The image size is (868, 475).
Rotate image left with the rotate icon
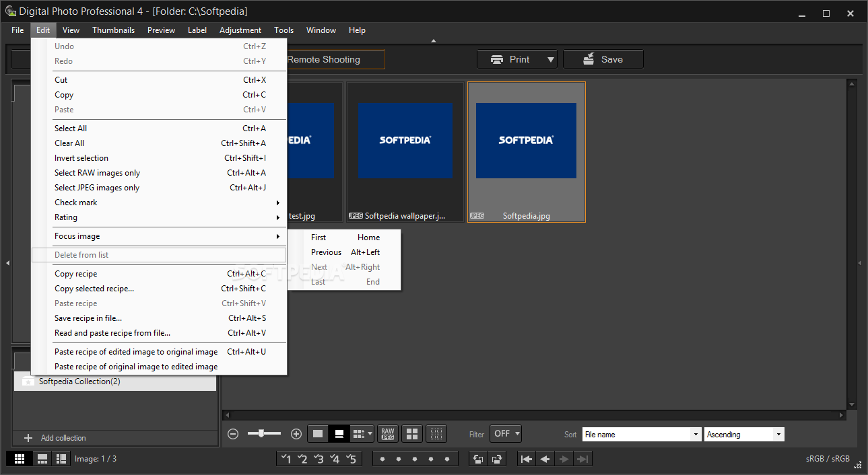click(x=478, y=459)
